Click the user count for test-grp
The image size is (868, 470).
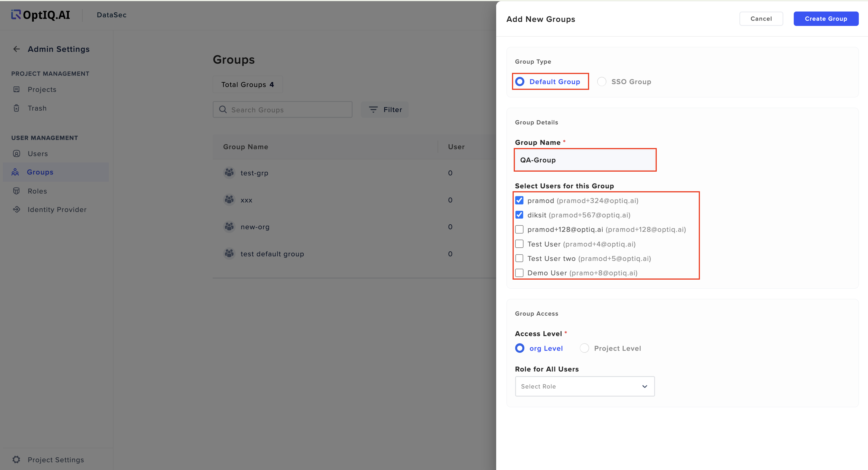[x=450, y=173]
